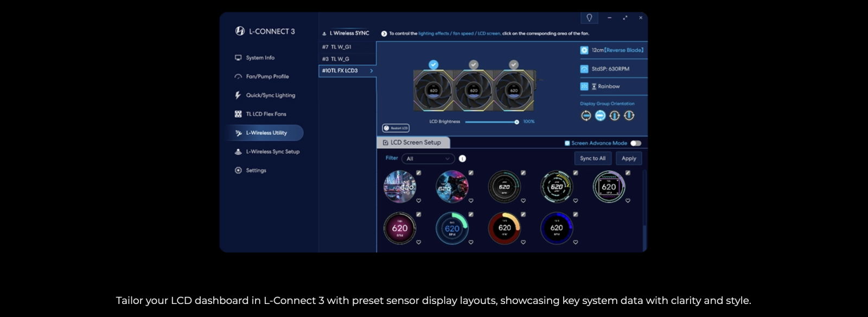Select the magenta 620 preset thumbnail
Image resolution: width=868 pixels, height=317 pixels.
pos(400,228)
